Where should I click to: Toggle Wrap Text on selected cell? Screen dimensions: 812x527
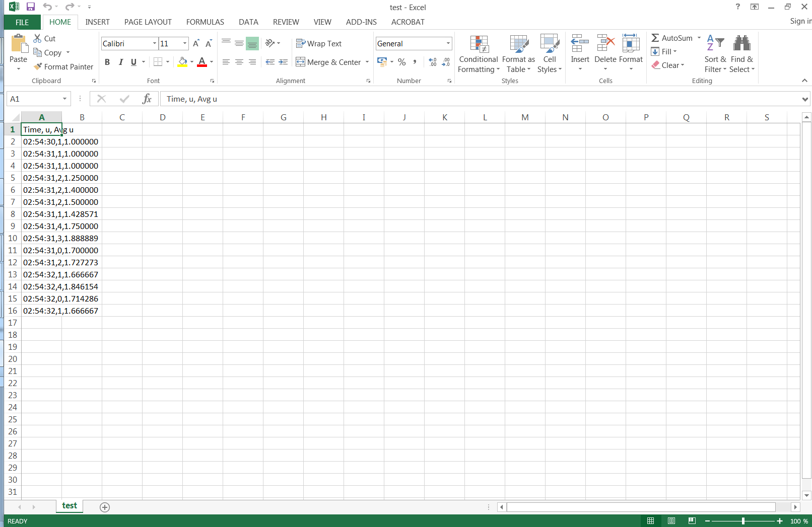click(x=319, y=43)
